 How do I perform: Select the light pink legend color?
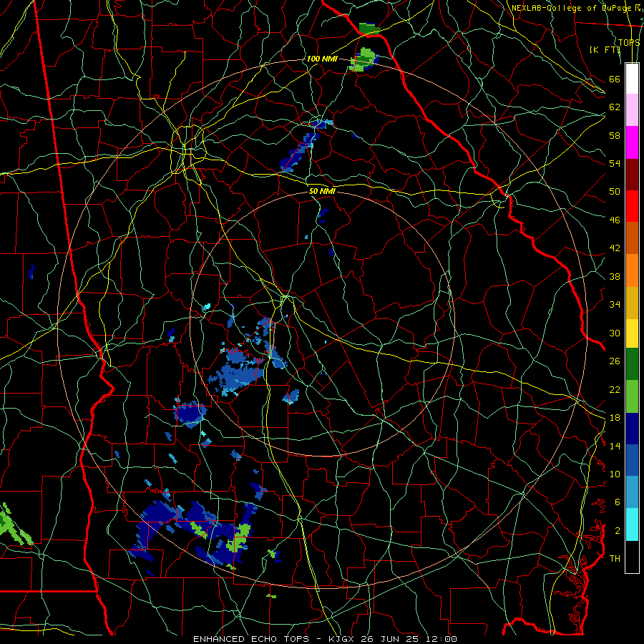632,109
